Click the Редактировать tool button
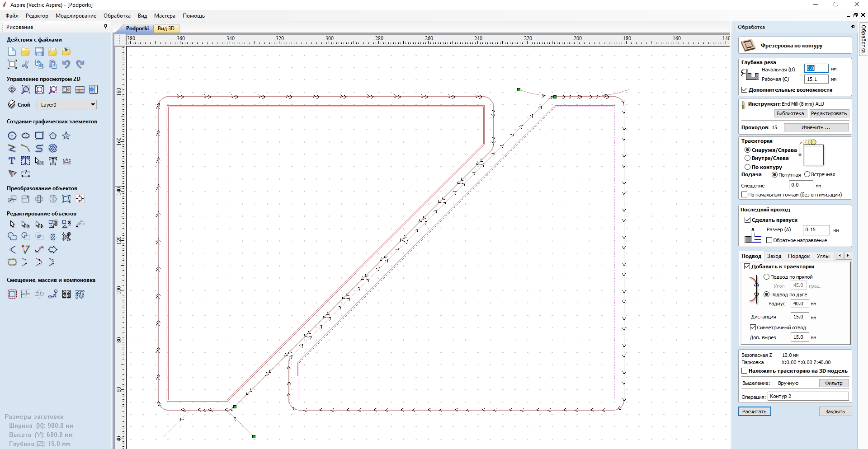The height and width of the screenshot is (449, 868). click(829, 114)
